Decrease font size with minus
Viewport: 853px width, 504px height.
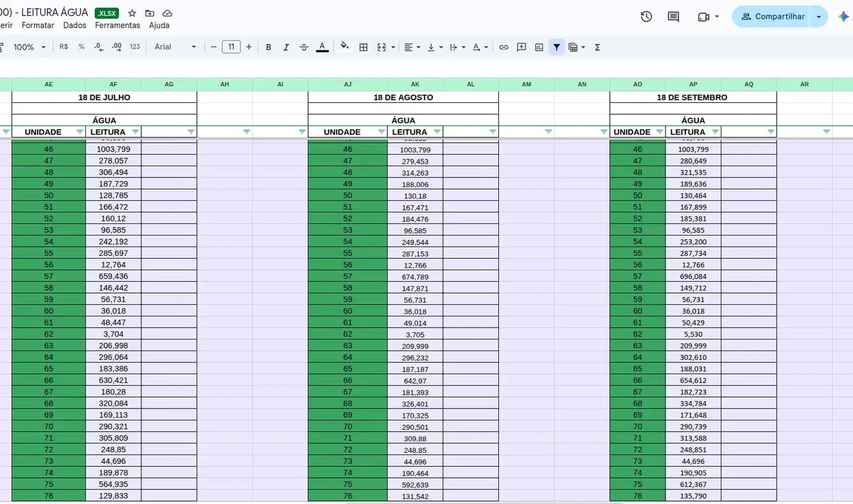214,47
